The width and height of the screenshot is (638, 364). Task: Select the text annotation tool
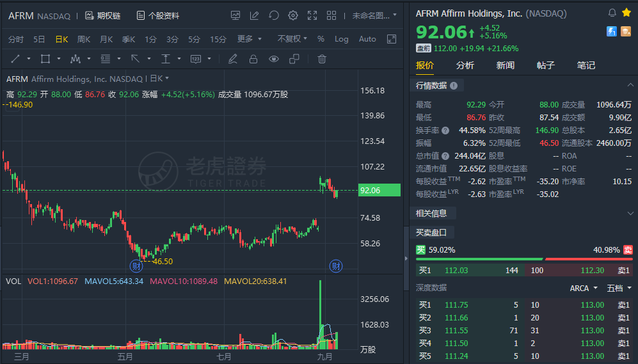point(166,59)
